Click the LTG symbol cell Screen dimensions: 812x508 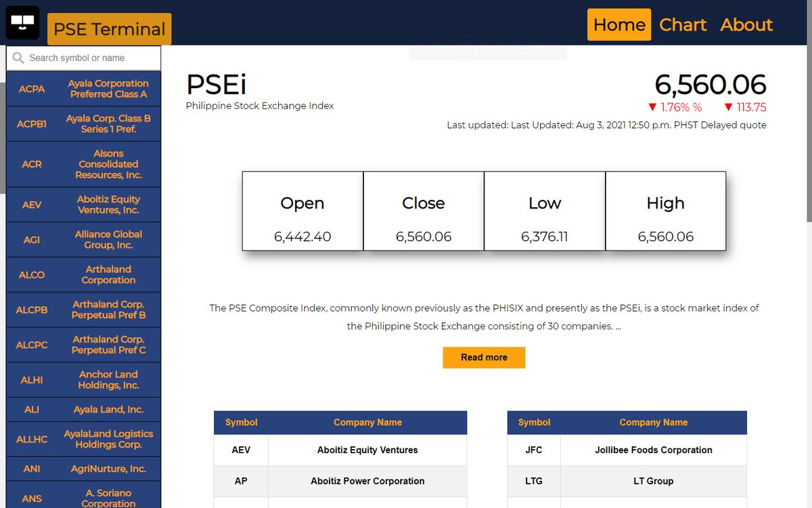pos(534,481)
